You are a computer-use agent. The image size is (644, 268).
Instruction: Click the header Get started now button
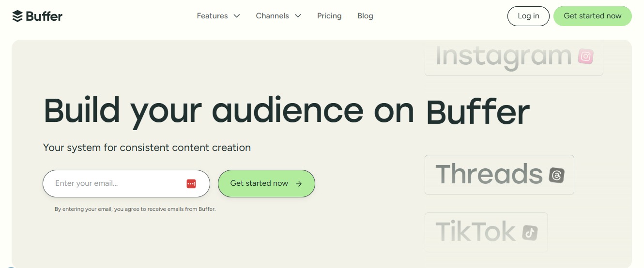point(592,16)
